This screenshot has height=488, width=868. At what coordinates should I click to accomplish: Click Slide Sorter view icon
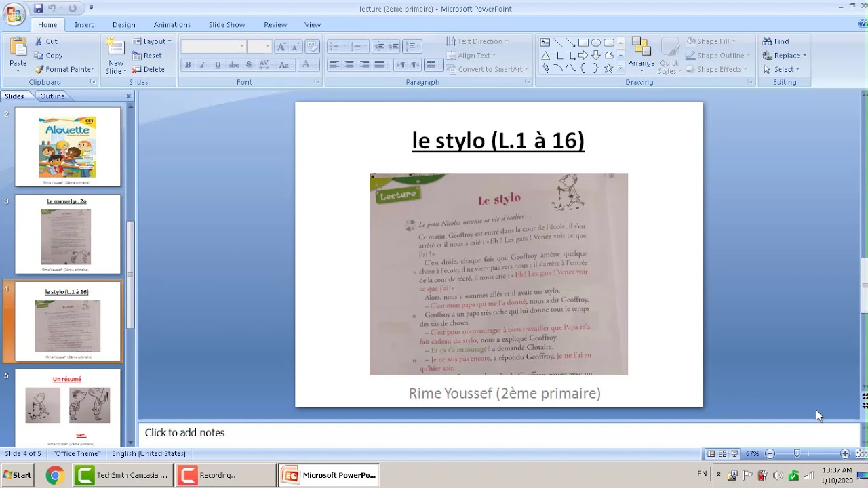tap(723, 453)
